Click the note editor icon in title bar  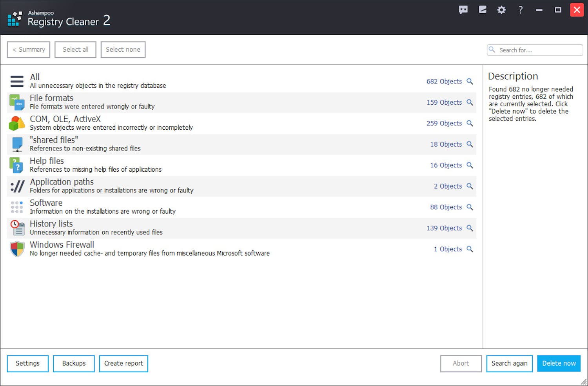(483, 10)
